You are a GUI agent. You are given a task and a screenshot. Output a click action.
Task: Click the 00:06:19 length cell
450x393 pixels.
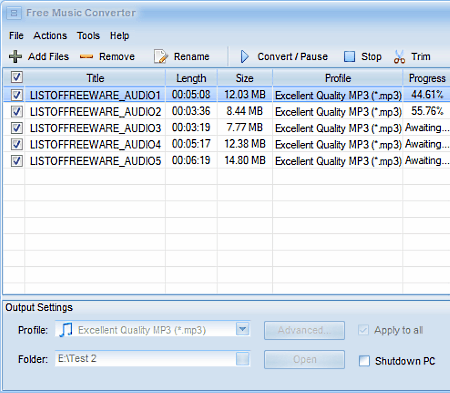[191, 160]
